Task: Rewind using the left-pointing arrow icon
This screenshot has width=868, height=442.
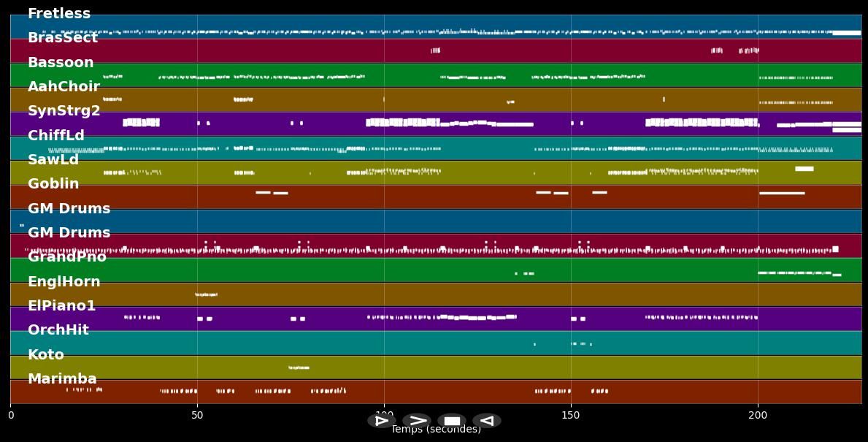Action: coord(486,421)
